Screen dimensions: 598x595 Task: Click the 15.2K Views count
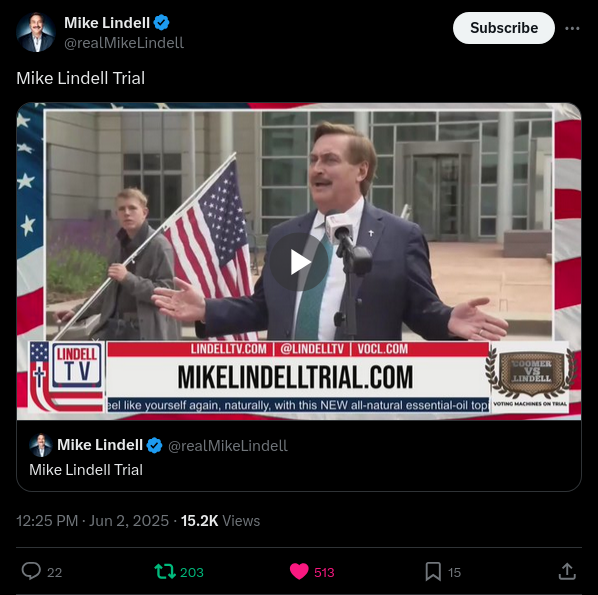tap(220, 521)
